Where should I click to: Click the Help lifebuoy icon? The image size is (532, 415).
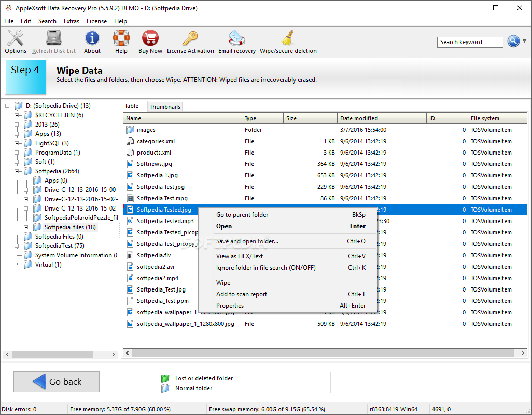(x=121, y=38)
